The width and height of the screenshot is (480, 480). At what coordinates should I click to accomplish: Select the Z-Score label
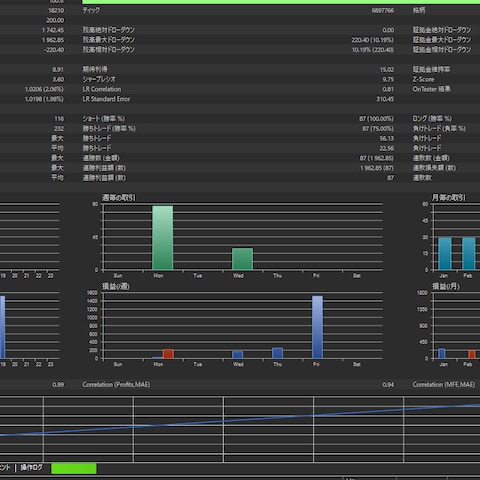[423, 79]
